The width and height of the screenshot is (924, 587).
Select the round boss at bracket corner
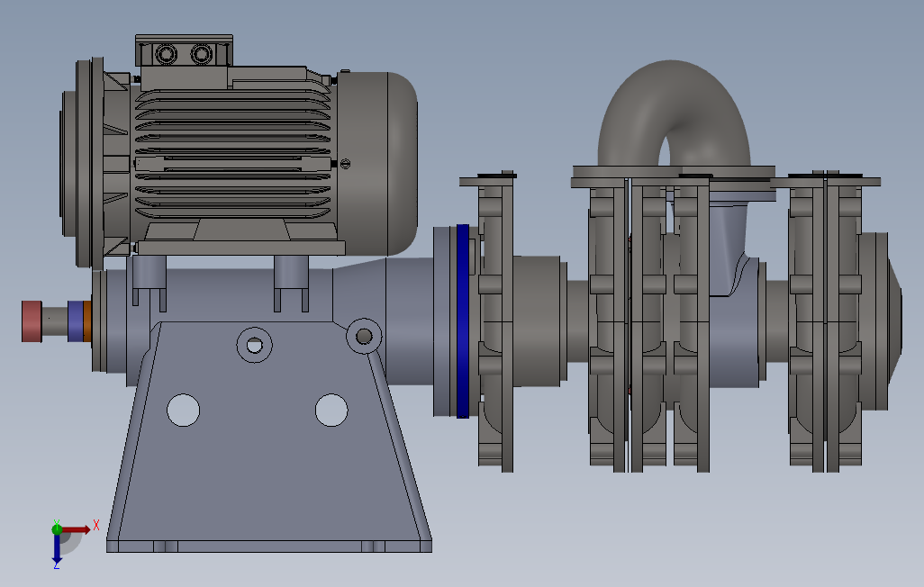point(364,337)
